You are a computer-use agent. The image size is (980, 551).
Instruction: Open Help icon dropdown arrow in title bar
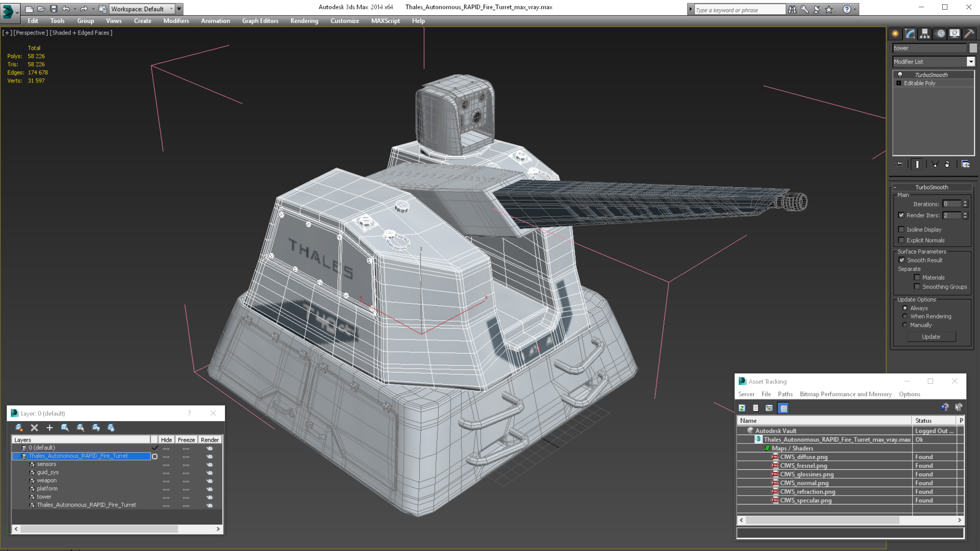[x=855, y=10]
